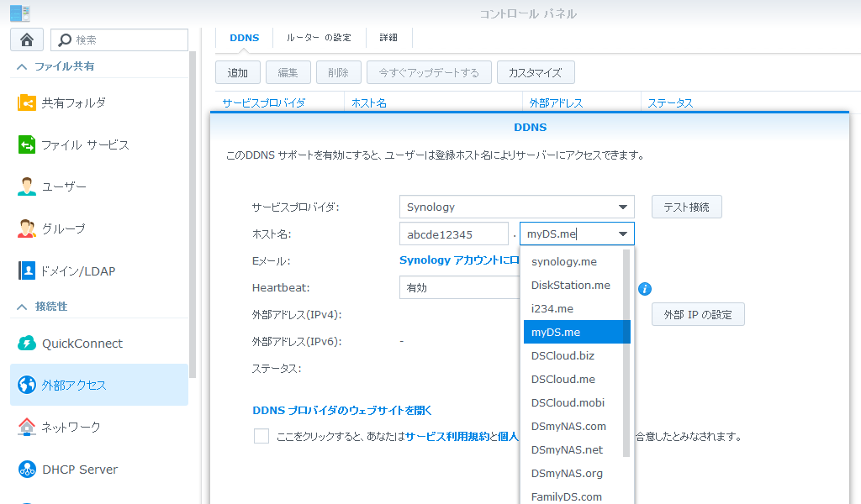Collapse the ファイル共有 section
Viewport: 861px width, 504px height.
tap(22, 66)
